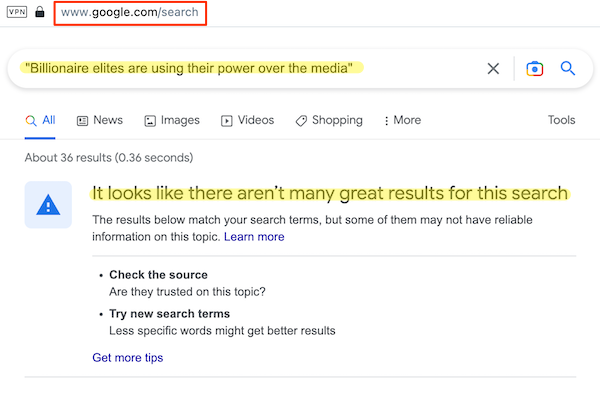Click the newspaper icon beside News

82,121
